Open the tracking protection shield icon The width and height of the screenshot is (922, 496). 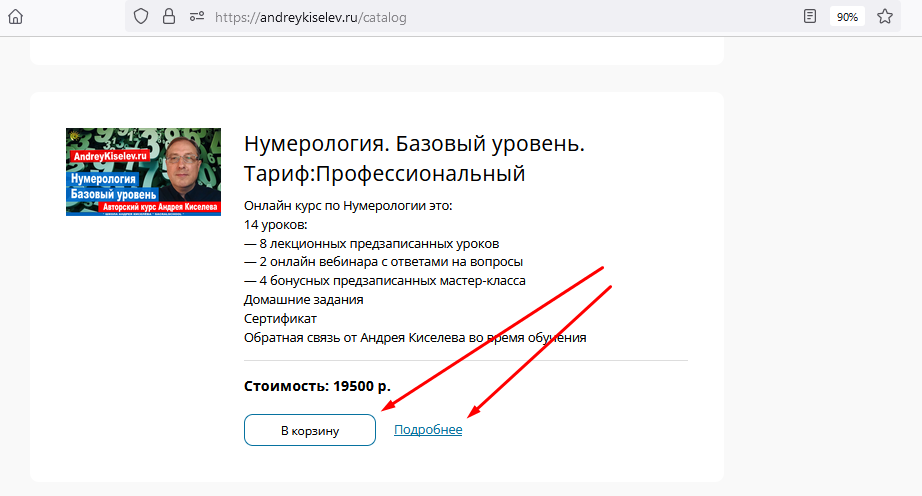pos(141,16)
